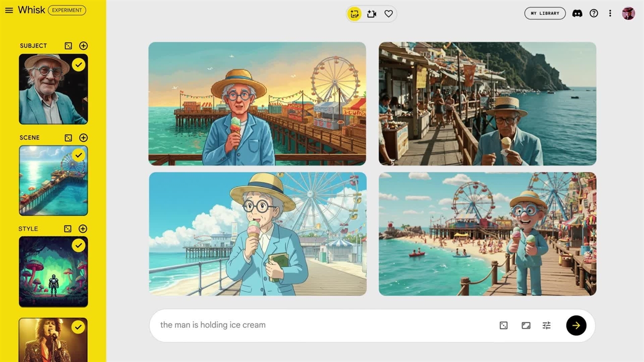Toggle the checkmark on pier scene thumbnail
The height and width of the screenshot is (362, 644).
coord(78,155)
